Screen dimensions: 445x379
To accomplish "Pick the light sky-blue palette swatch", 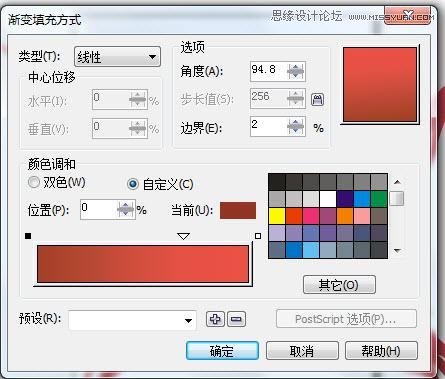I will [311, 250].
